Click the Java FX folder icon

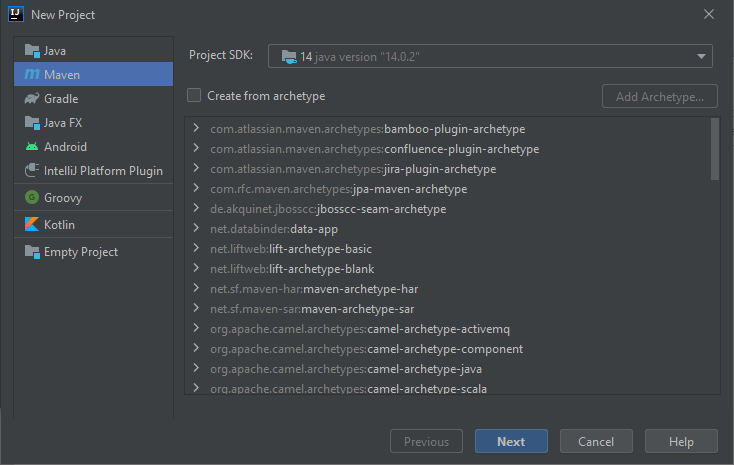point(32,123)
